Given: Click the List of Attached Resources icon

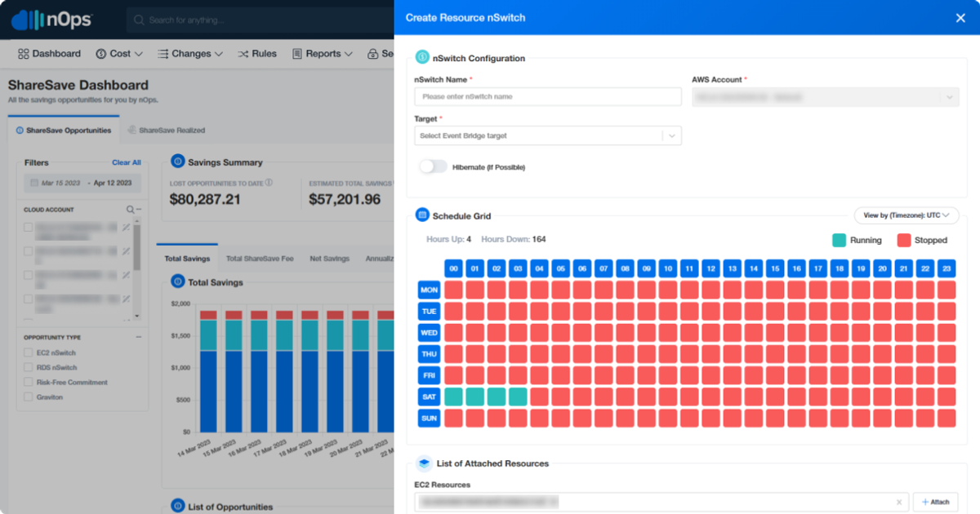Looking at the screenshot, I should (x=424, y=463).
